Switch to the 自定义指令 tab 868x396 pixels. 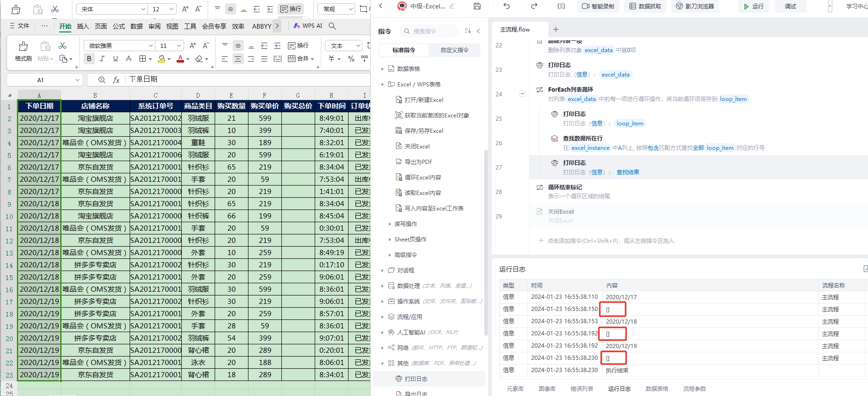pyautogui.click(x=454, y=50)
